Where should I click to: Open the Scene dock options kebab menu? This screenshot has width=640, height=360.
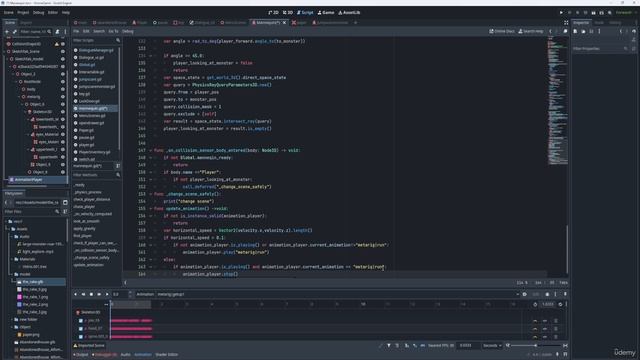[65, 31]
